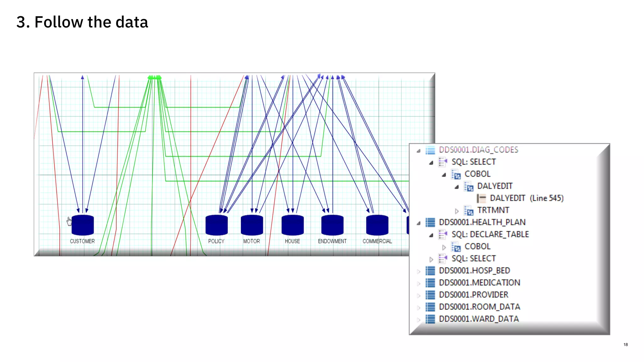The image size is (644, 362).
Task: Expand the TRTMNT tree node
Action: [457, 211]
